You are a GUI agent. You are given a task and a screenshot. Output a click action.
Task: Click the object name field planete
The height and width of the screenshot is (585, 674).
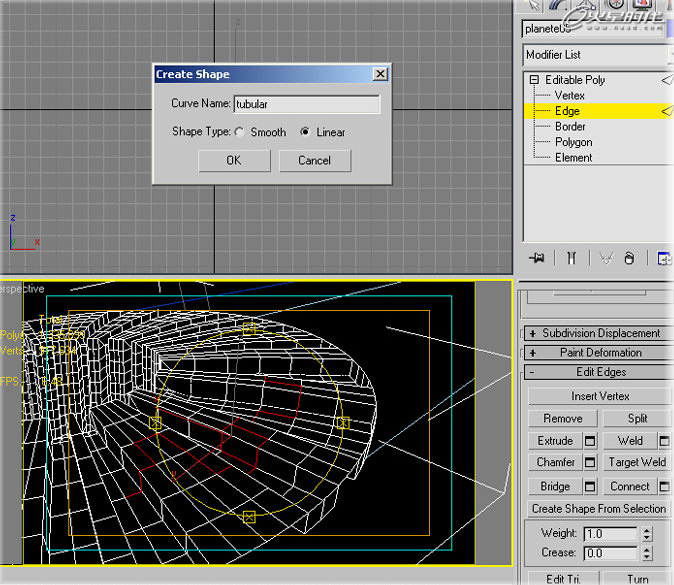click(593, 29)
